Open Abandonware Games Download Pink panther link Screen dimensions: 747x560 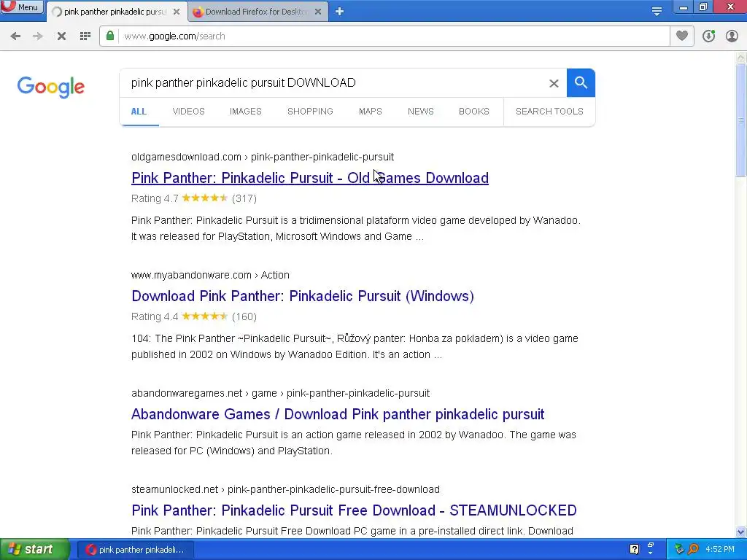coord(338,414)
